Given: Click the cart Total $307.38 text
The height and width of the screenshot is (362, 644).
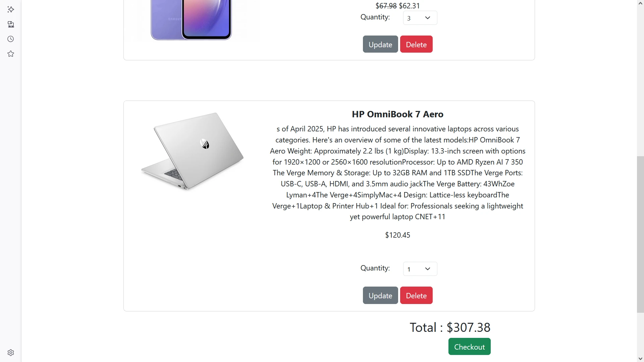Looking at the screenshot, I should point(450,327).
